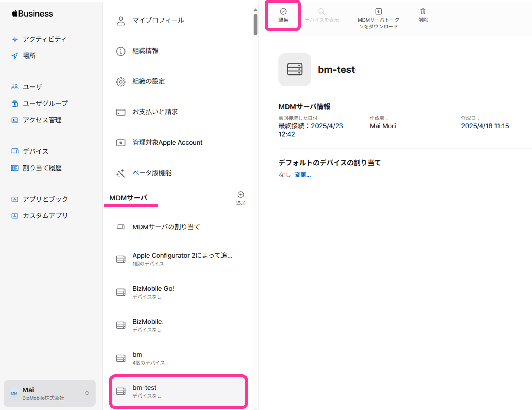Open My Profile (マイプロフィール)
Viewport: 532px width, 410px height.
(158, 20)
